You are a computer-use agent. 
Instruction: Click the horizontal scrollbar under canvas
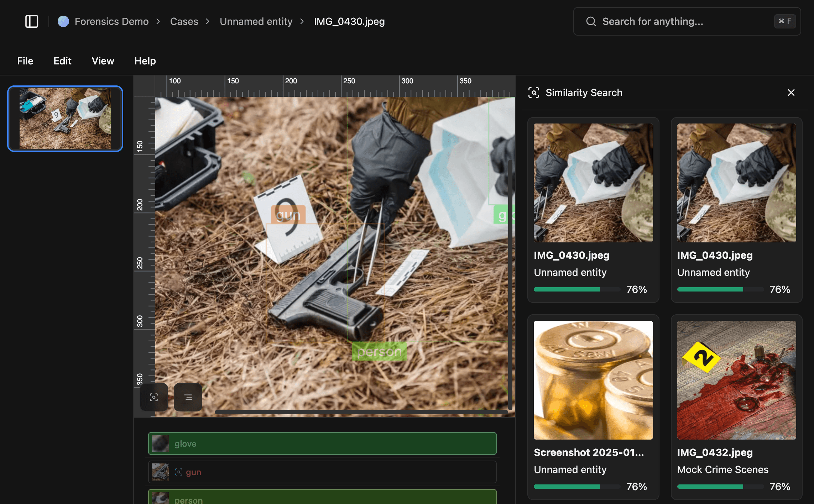361,412
